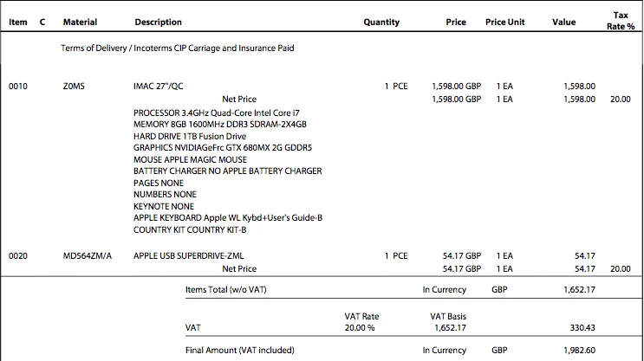Click the C column header
The height and width of the screenshot is (361, 644).
(42, 23)
